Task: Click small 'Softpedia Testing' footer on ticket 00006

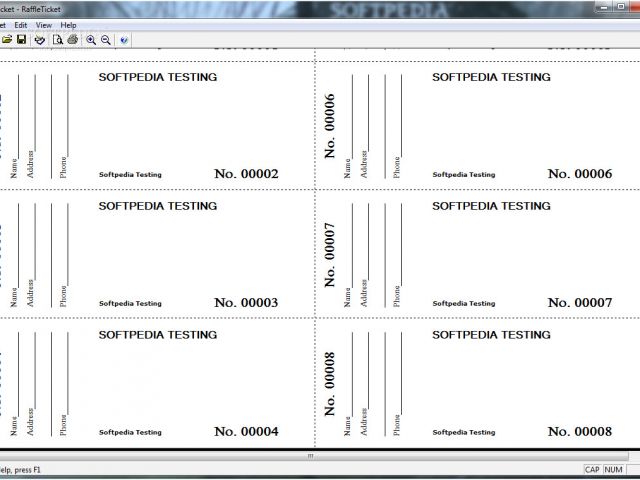Action: click(464, 175)
